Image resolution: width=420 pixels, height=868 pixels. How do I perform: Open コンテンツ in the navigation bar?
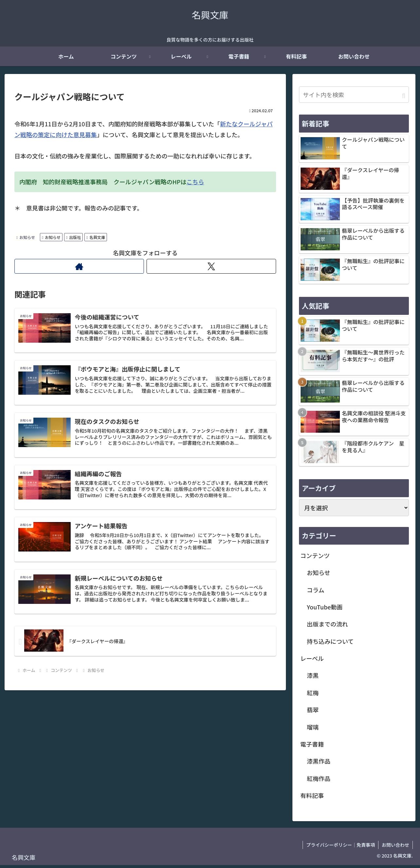tap(124, 57)
